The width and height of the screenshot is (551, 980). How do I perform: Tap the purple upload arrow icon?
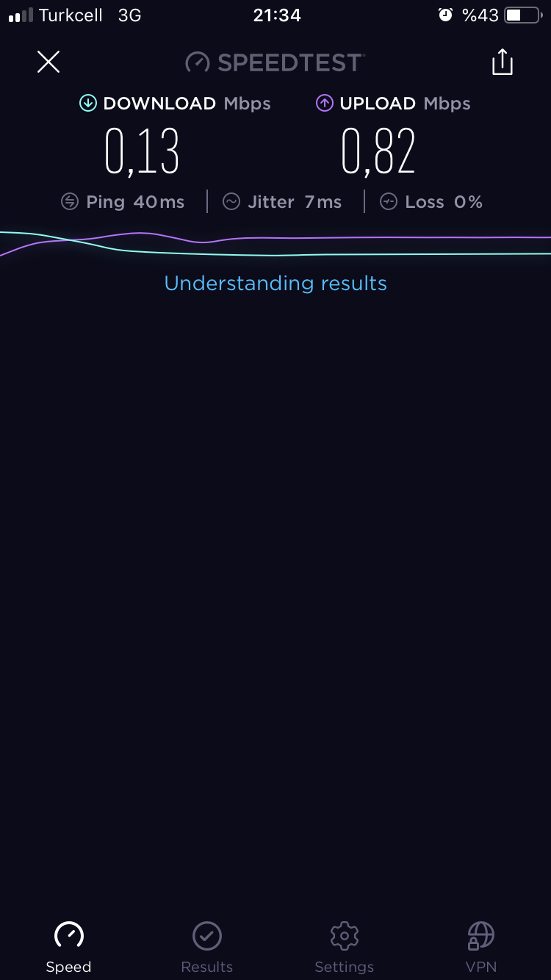[x=325, y=104]
